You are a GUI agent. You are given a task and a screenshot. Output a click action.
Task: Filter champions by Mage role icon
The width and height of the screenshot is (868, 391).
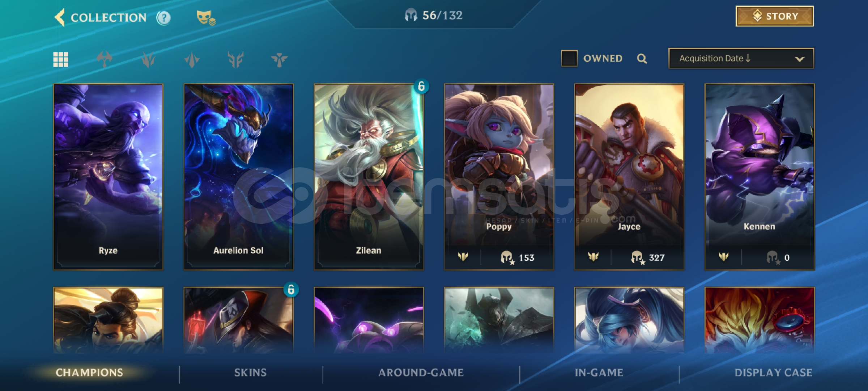(192, 59)
